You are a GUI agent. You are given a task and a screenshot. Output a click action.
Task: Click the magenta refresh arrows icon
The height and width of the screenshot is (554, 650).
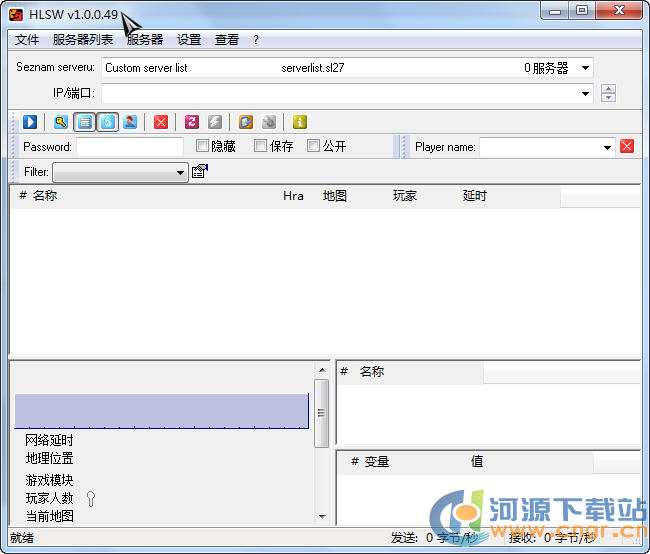[192, 122]
